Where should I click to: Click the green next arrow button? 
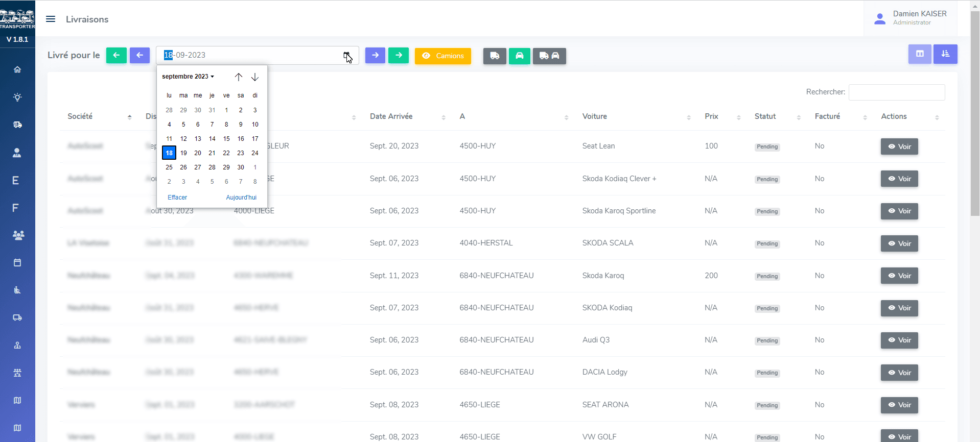point(399,55)
